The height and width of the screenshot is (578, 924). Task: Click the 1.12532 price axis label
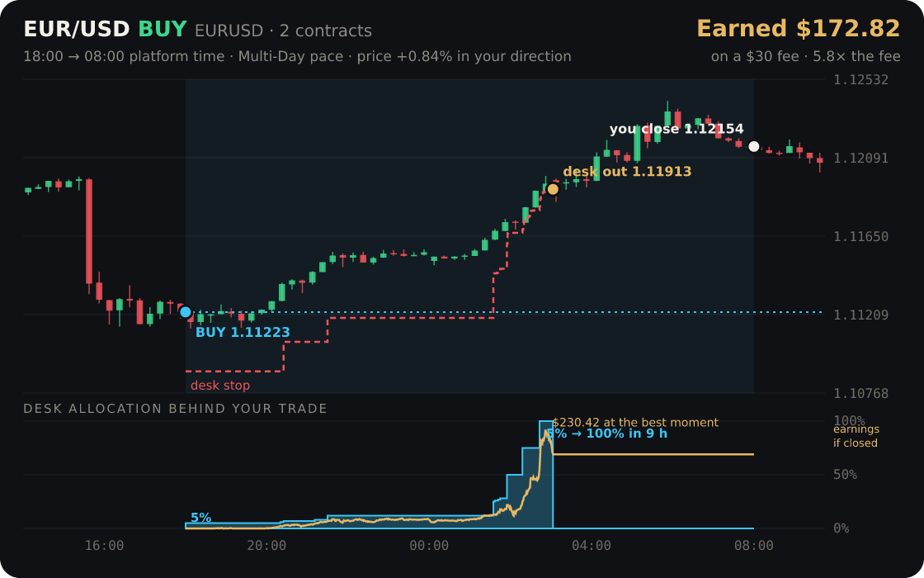click(861, 79)
